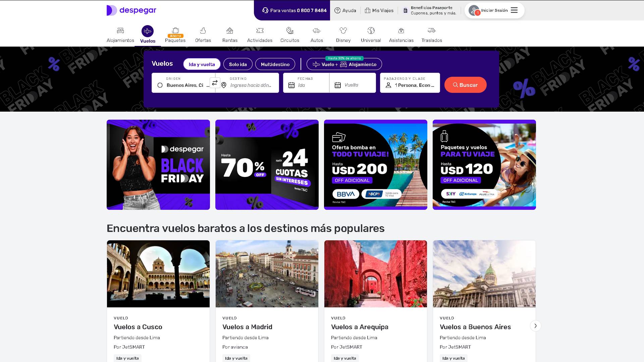
Task: Click the Vuelta calendar icon
Action: pos(338,85)
